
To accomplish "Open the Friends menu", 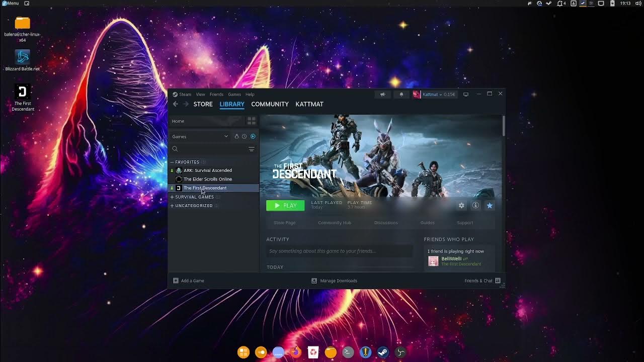I will coord(216,95).
